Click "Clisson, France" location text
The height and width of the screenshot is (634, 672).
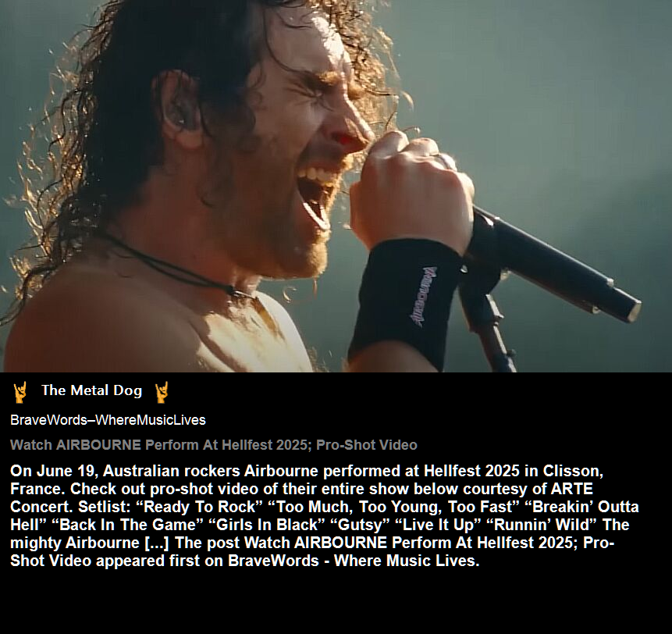307,480
